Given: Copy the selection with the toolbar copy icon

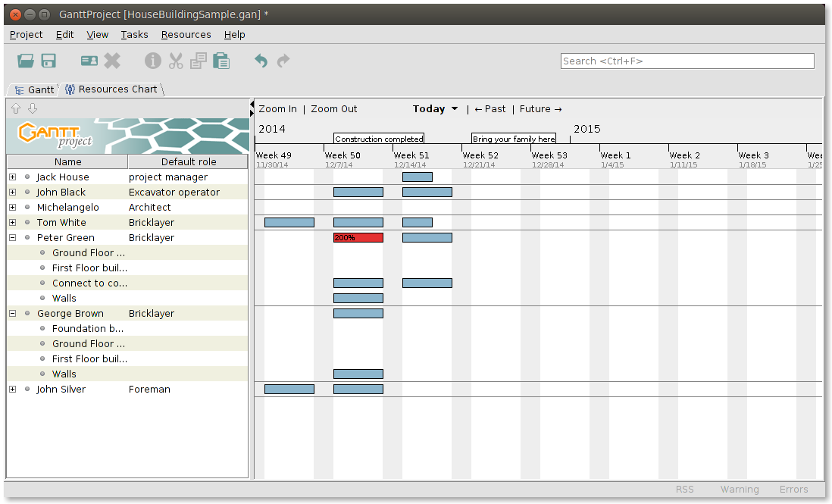Looking at the screenshot, I should [199, 61].
